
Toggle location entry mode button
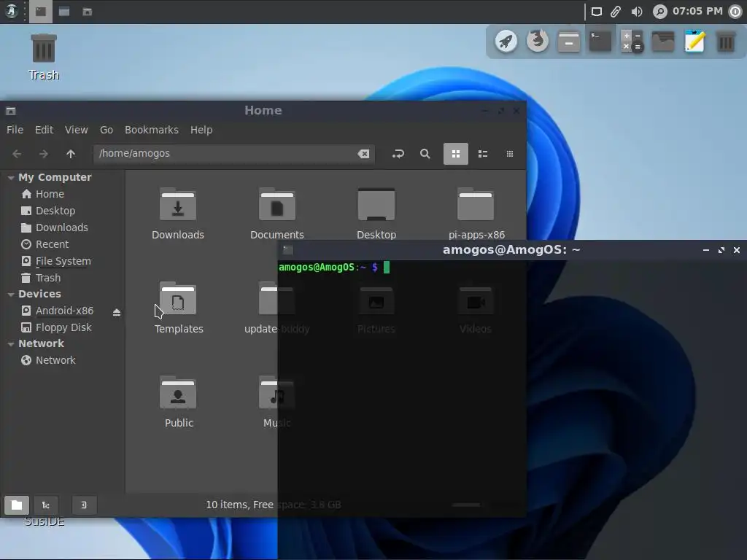point(398,154)
